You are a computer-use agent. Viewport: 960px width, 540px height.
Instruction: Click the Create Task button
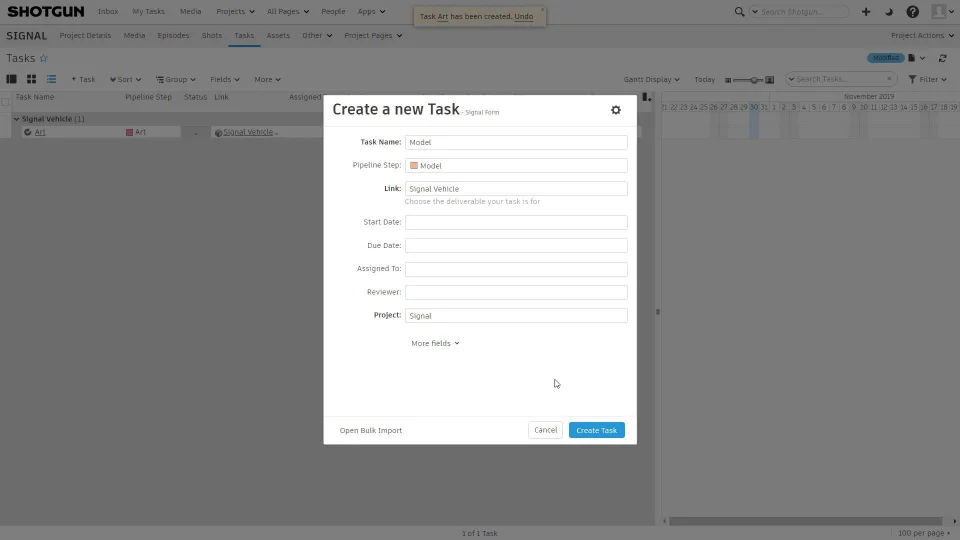point(596,430)
